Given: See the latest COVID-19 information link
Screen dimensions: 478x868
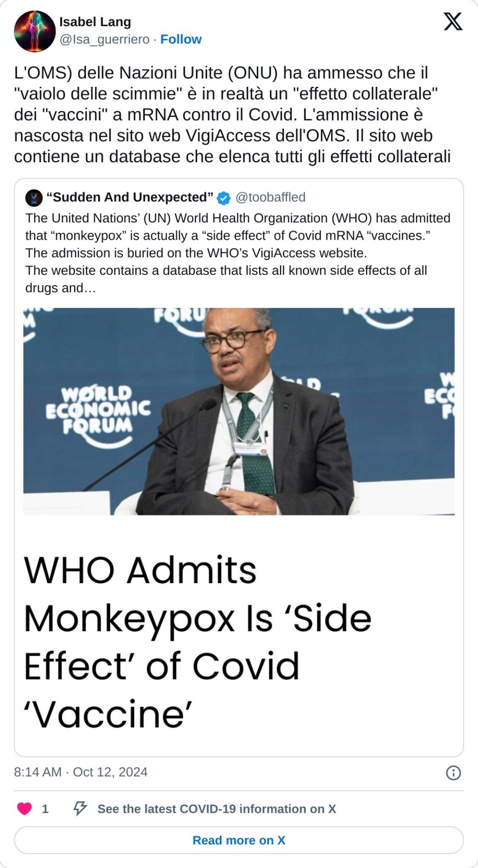Looking at the screenshot, I should (217, 809).
